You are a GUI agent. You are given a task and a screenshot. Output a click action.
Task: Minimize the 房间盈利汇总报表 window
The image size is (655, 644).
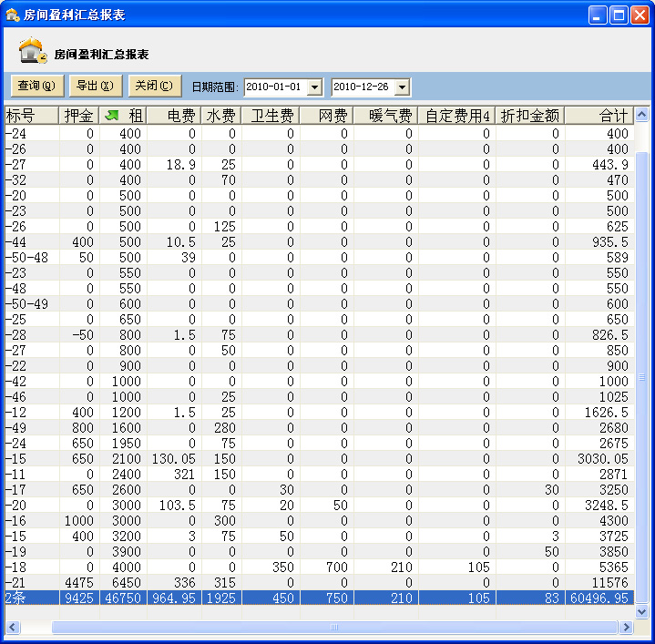(x=598, y=15)
